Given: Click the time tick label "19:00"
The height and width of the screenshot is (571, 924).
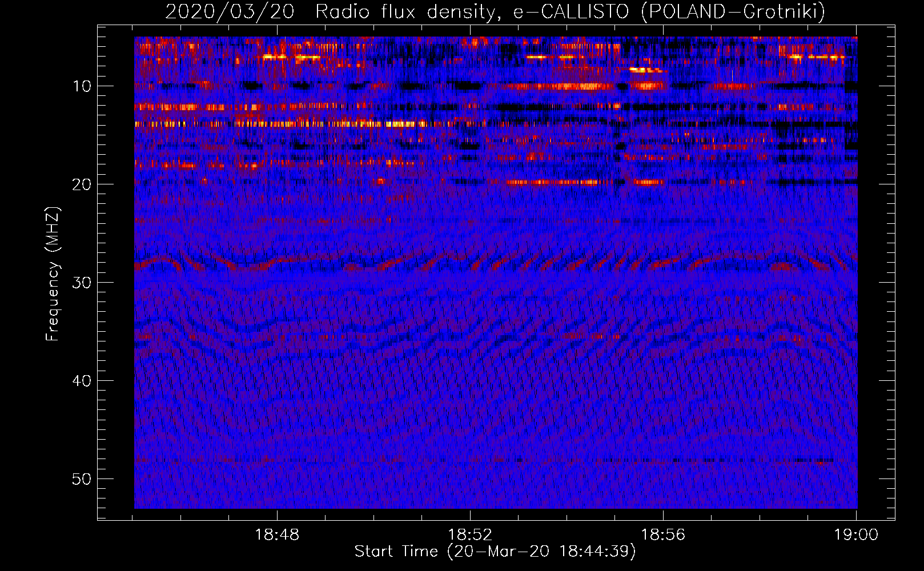Looking at the screenshot, I should coord(856,535).
